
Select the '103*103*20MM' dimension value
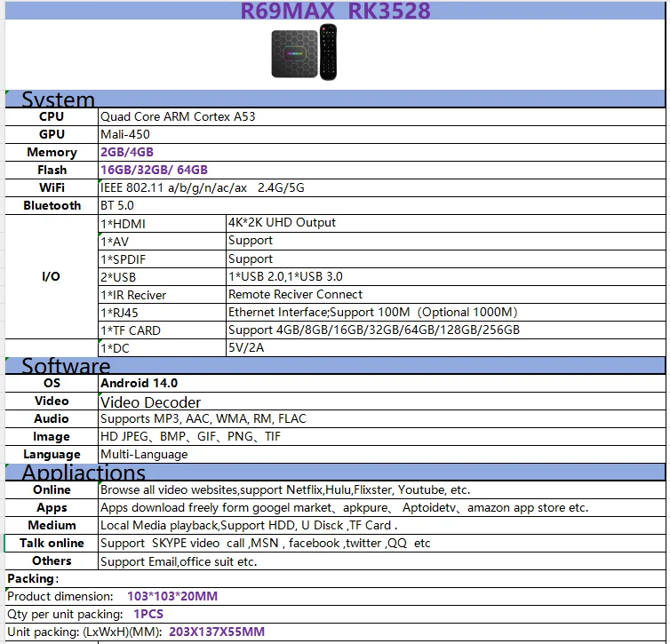click(x=172, y=597)
